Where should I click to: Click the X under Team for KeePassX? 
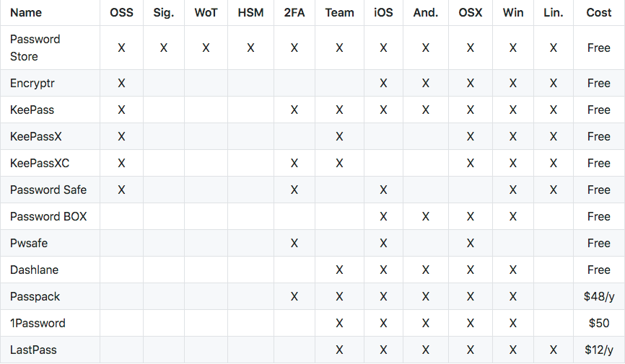339,137
